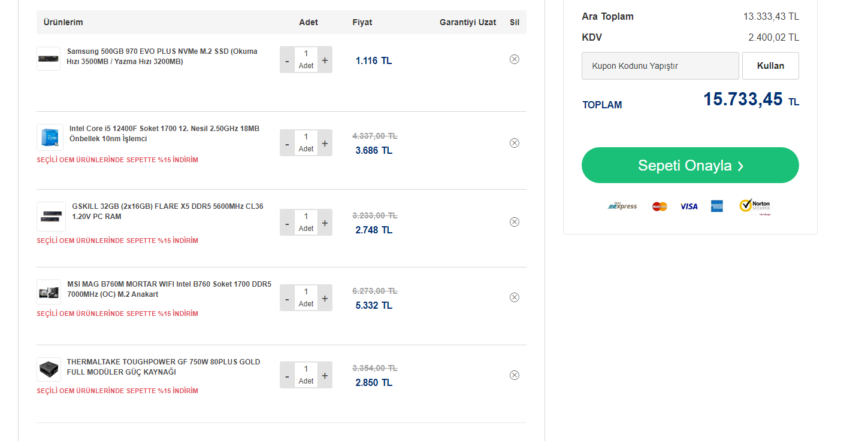Click the Norton Secured badge icon
Screen dimensions: 868x441
[755, 206]
